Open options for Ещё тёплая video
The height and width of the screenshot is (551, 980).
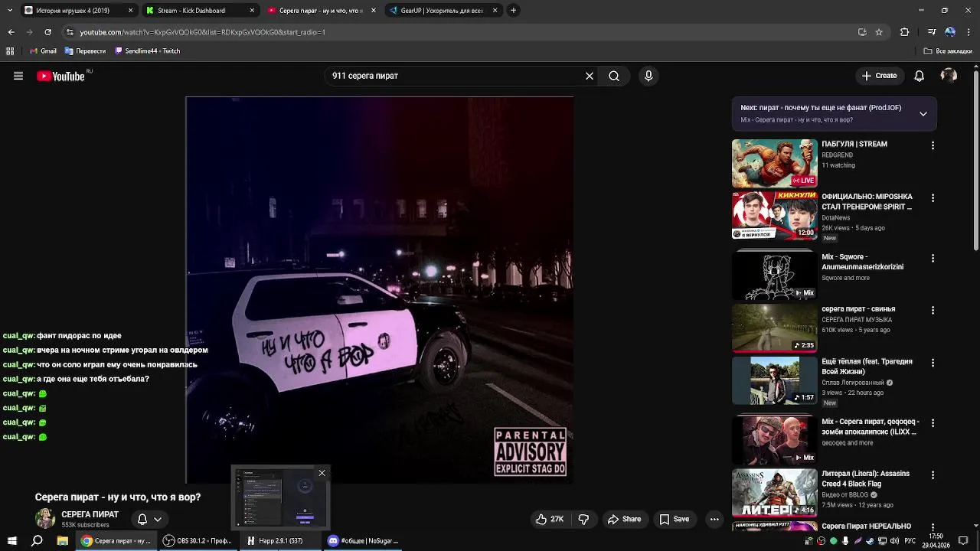coord(933,363)
